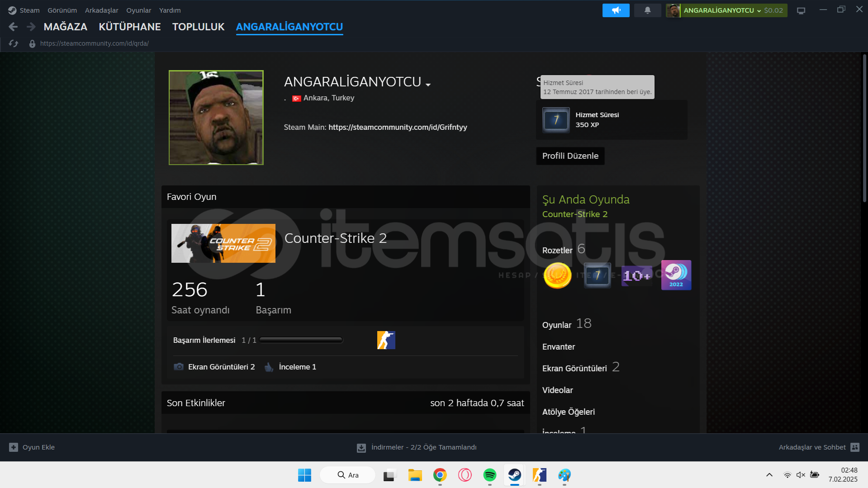Click the Counter-Strike 2 currently-in-game link
The width and height of the screenshot is (868, 488).
[574, 214]
